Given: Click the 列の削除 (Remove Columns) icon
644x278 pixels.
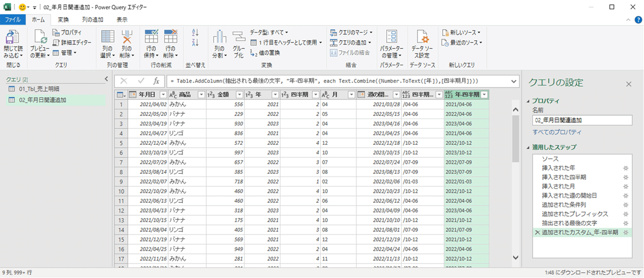Looking at the screenshot, I should coord(127,36).
